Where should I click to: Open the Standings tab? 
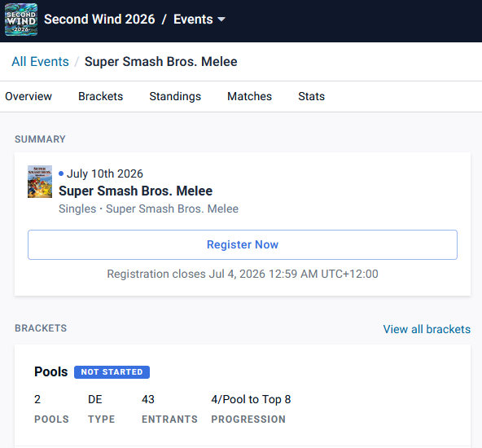pyautogui.click(x=175, y=96)
